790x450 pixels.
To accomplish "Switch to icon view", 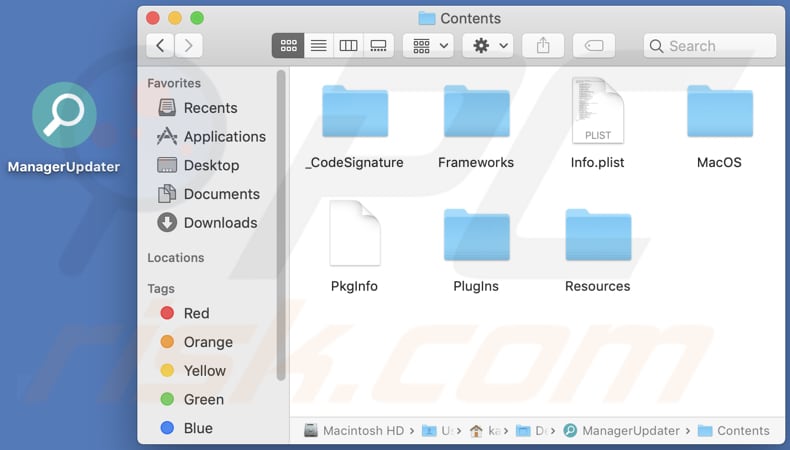I will (288, 46).
